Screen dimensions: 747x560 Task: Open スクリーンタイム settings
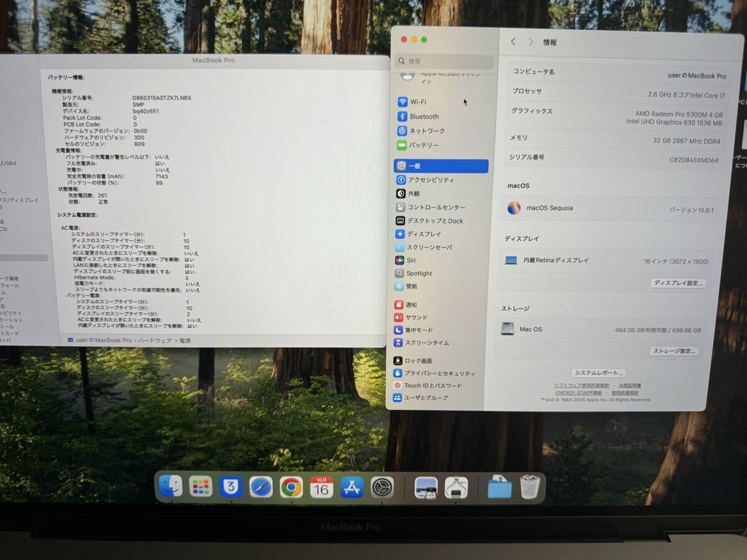point(421,343)
